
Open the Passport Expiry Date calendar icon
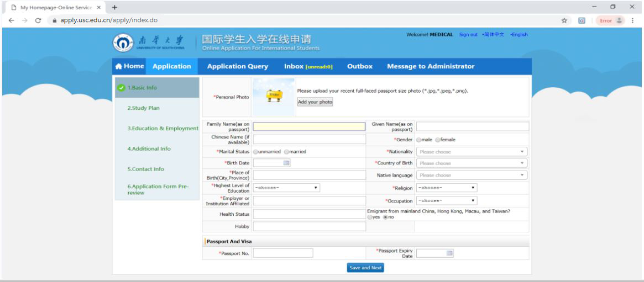[449, 253]
